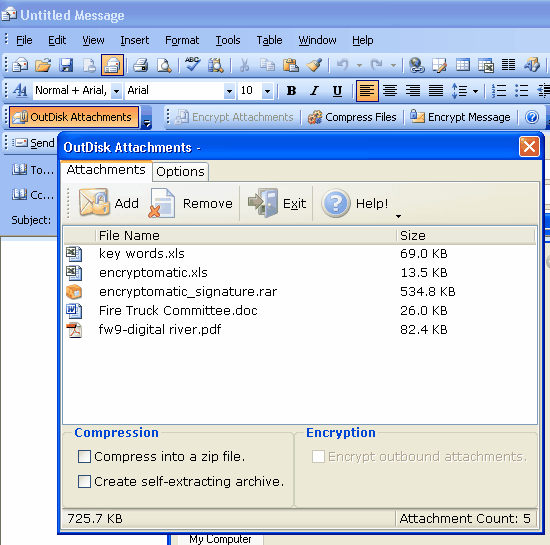The width and height of the screenshot is (550, 545).
Task: Click the Add attachment icon
Action: pyautogui.click(x=93, y=203)
